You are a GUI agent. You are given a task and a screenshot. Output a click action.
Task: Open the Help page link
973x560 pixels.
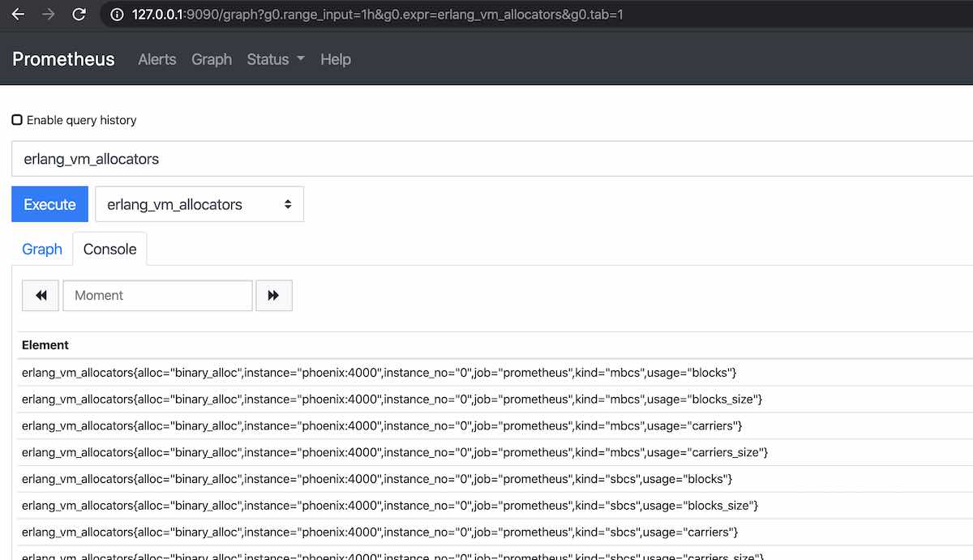point(335,59)
